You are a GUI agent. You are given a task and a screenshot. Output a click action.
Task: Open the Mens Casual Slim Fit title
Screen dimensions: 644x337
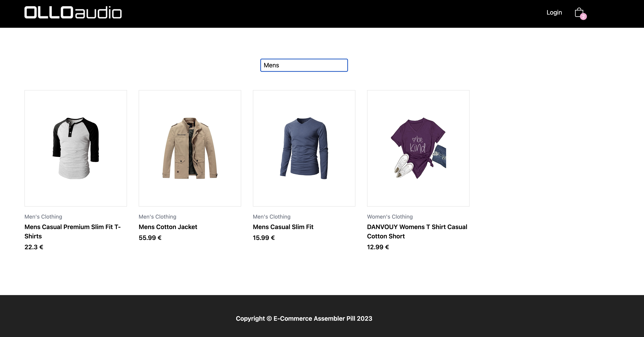click(283, 227)
